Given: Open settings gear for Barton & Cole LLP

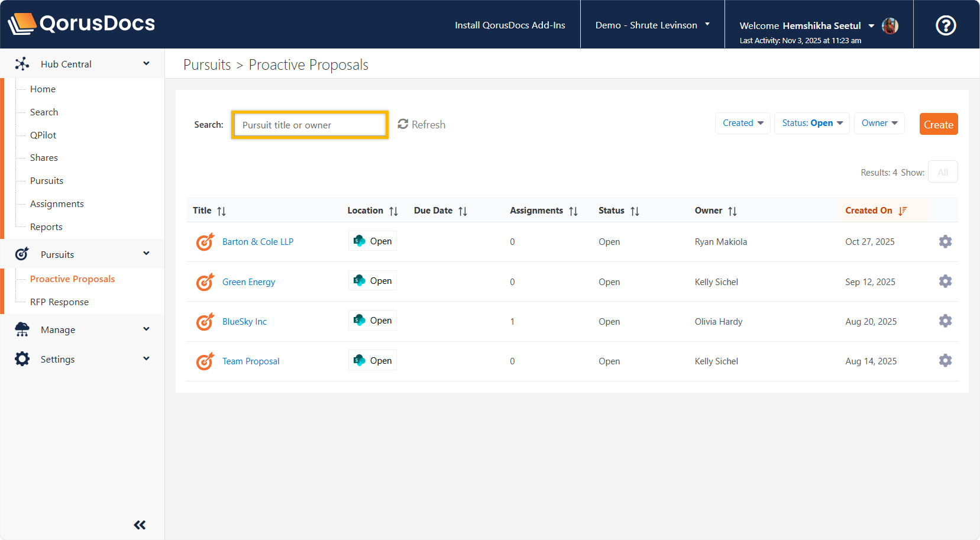Looking at the screenshot, I should (x=945, y=241).
